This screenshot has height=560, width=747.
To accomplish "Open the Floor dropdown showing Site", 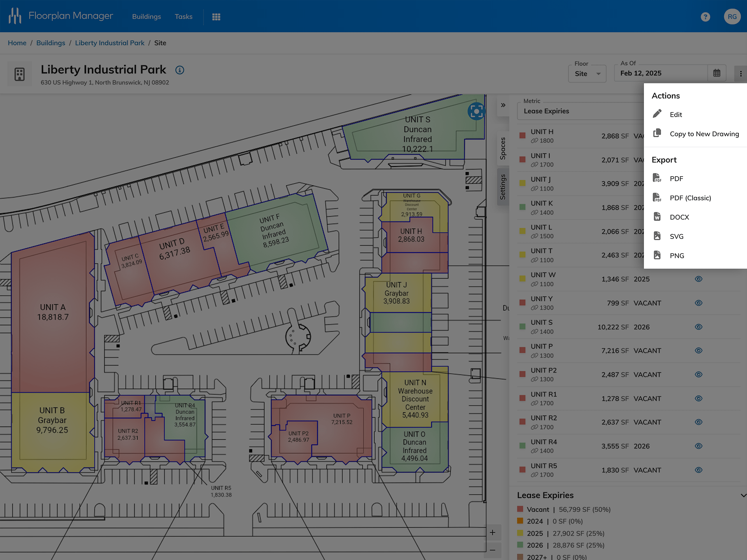I will pyautogui.click(x=587, y=73).
